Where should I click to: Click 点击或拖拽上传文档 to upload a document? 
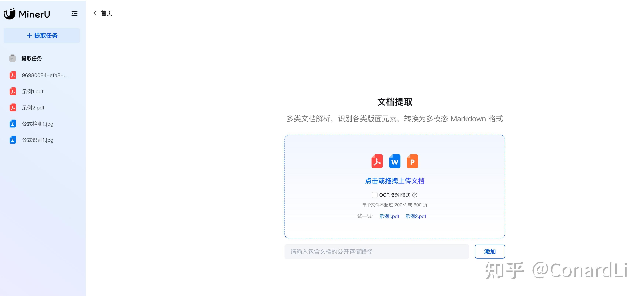[x=394, y=181]
